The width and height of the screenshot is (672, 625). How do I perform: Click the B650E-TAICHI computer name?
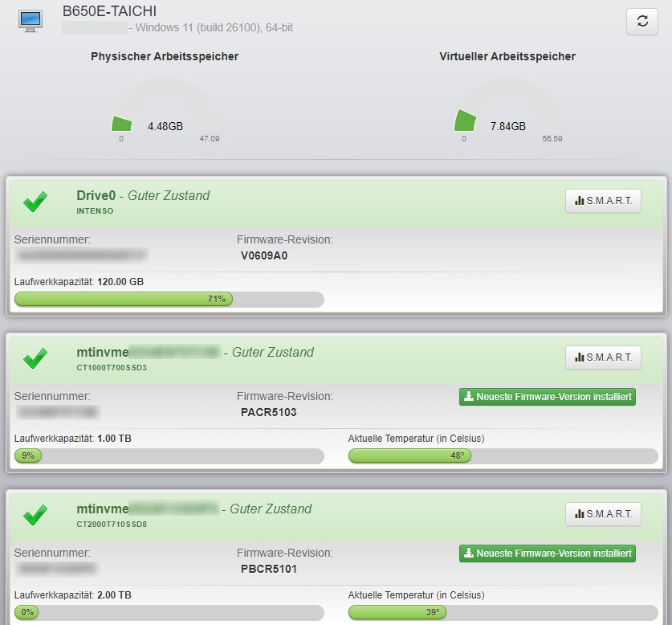tap(109, 11)
